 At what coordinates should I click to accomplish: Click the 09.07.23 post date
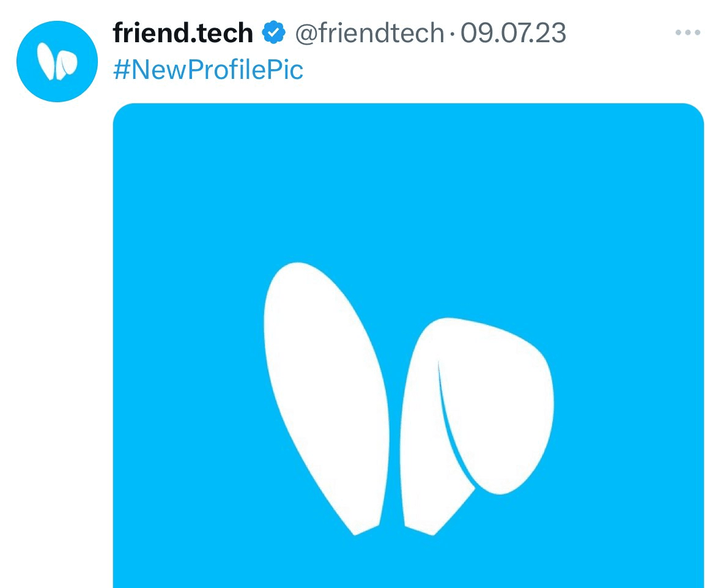(x=513, y=32)
